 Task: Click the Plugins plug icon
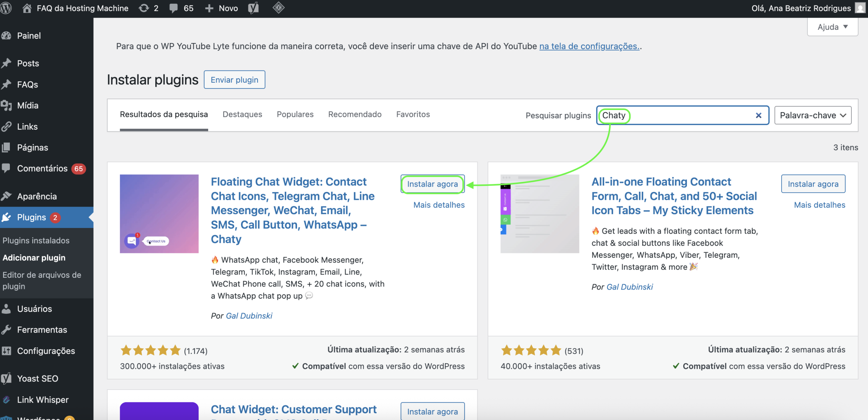6,217
